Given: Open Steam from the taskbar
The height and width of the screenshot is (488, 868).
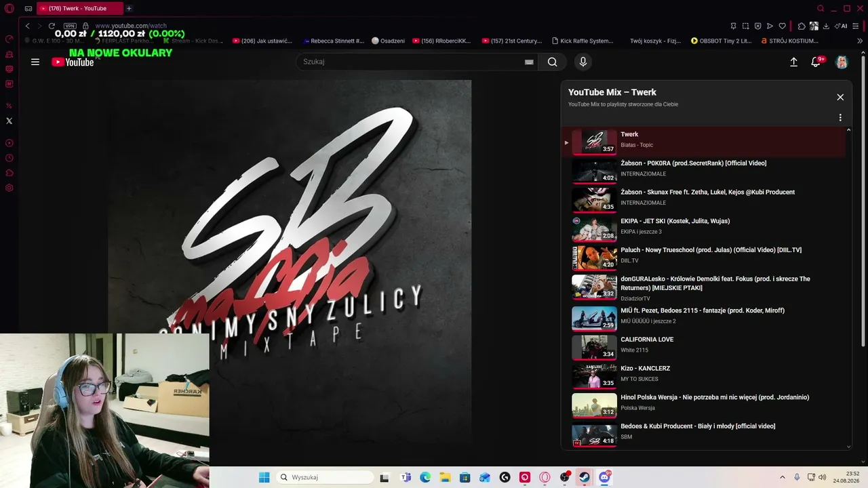Looking at the screenshot, I should (x=585, y=477).
